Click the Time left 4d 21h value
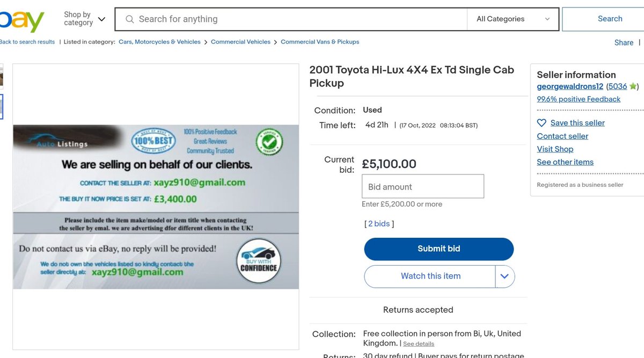644x358 pixels. pos(376,126)
